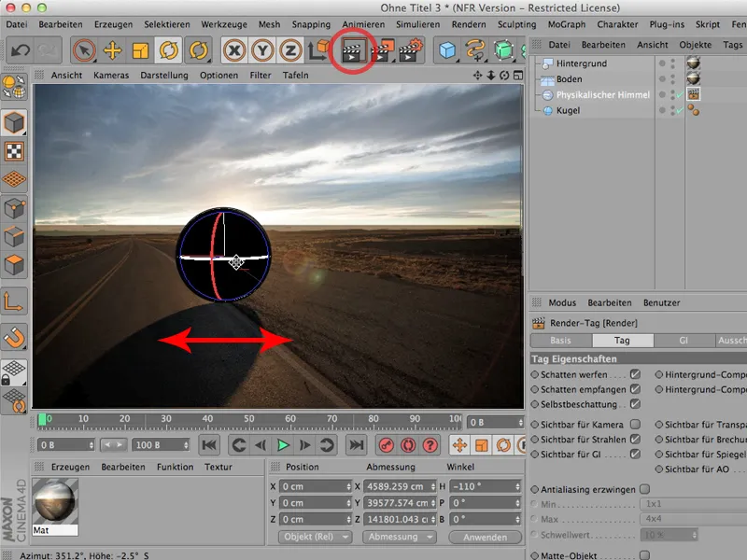Open the Rendern menu
Viewport: 747px width, 560px height.
[469, 24]
